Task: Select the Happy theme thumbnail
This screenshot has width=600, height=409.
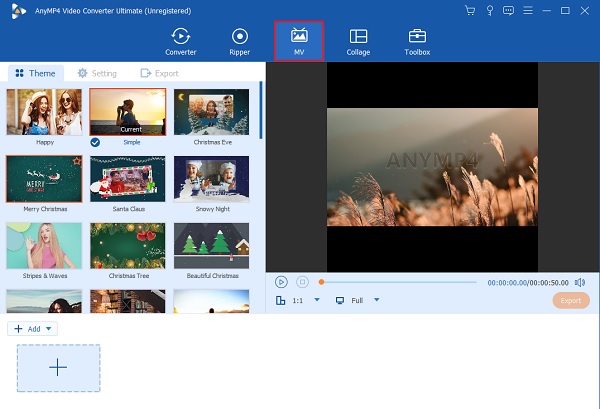Action: (44, 112)
